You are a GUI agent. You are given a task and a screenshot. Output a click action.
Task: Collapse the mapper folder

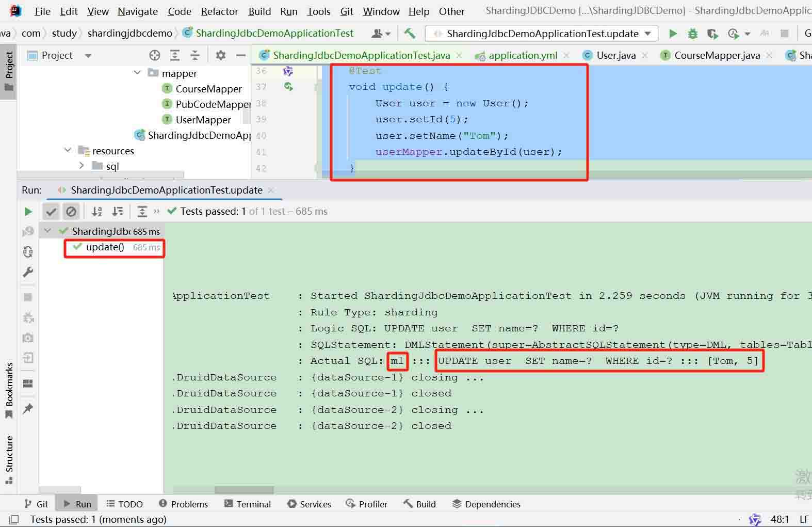137,73
